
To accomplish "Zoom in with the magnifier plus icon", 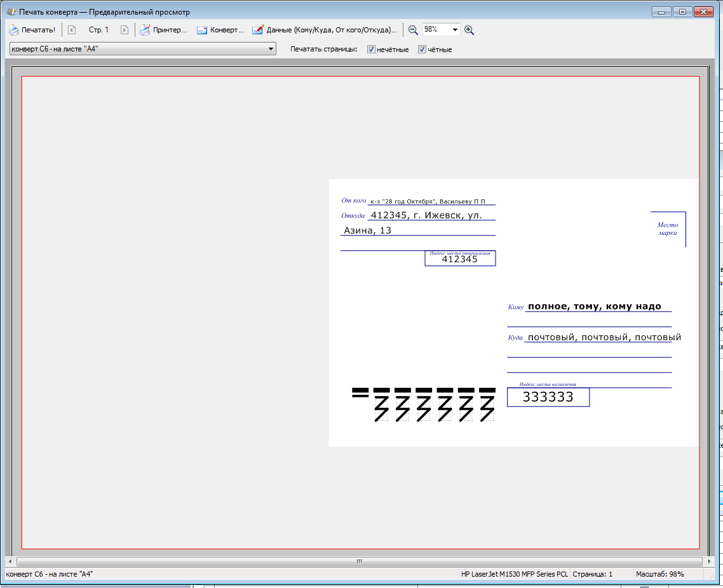I will point(469,30).
